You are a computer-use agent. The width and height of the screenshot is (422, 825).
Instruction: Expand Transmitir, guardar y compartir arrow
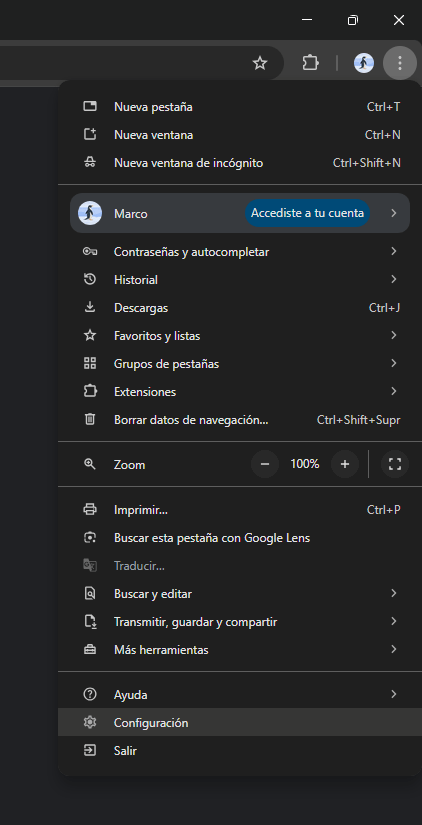coord(393,621)
